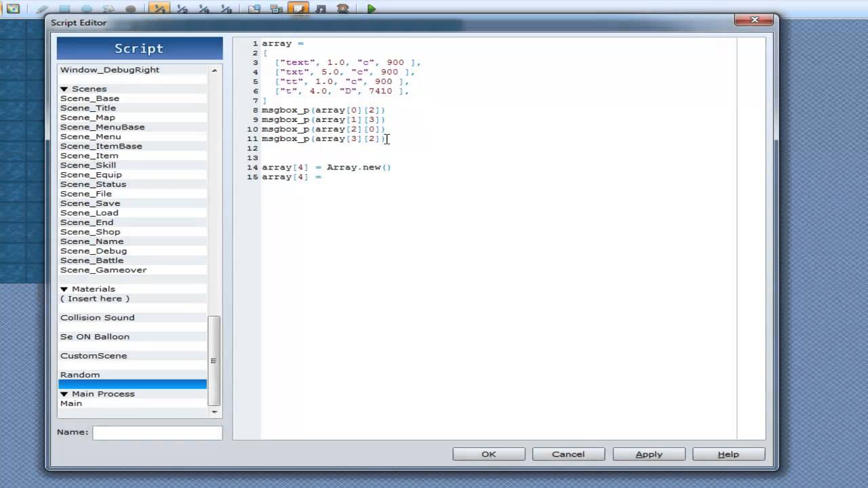Collapse the Main Process section triangle
868x488 pixels.
coord(64,394)
